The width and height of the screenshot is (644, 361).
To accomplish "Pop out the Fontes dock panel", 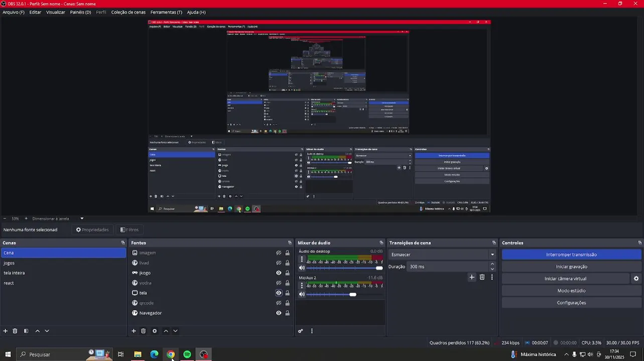I will pos(290,243).
